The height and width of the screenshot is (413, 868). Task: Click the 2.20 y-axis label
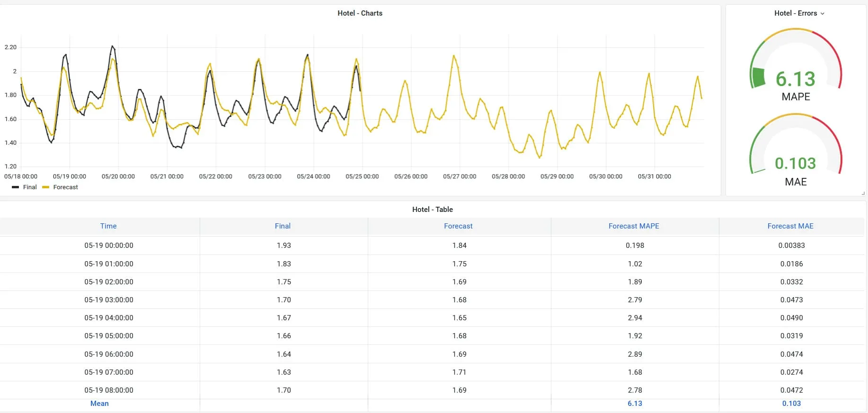(10, 47)
